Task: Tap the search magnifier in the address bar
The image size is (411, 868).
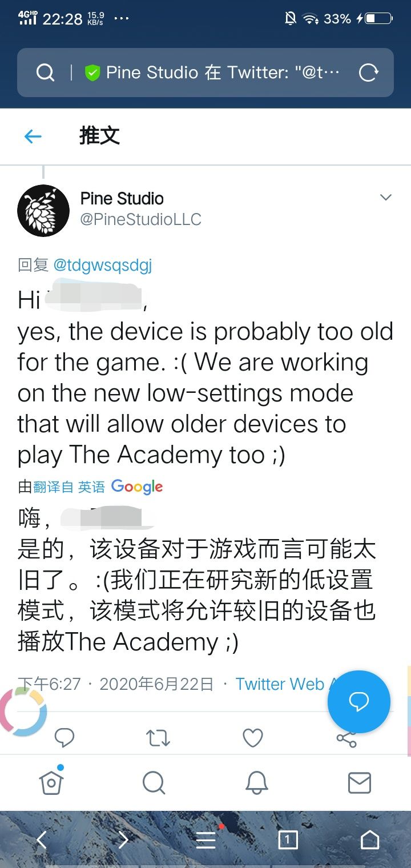Action: pyautogui.click(x=45, y=73)
